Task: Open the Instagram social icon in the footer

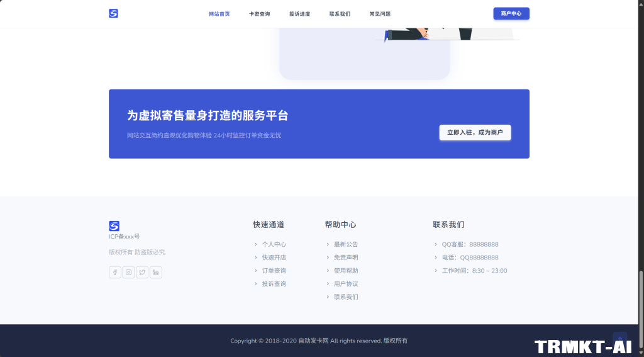Action: pyautogui.click(x=128, y=272)
